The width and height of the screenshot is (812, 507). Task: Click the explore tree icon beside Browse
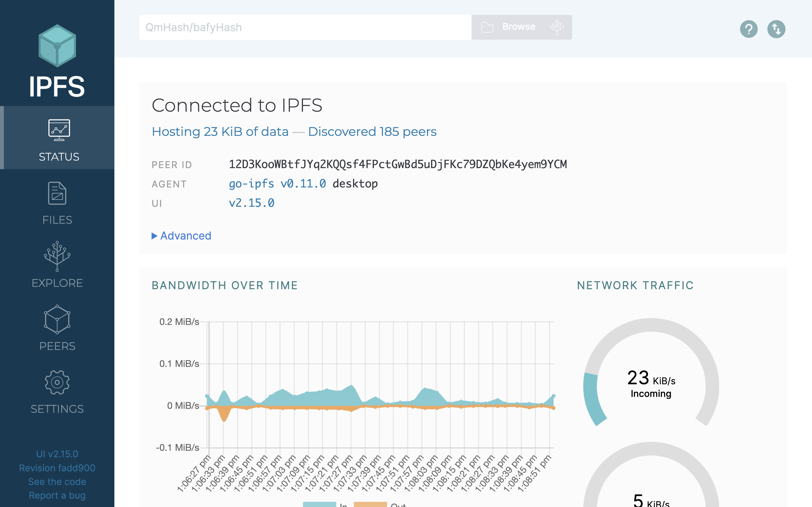[x=557, y=27]
